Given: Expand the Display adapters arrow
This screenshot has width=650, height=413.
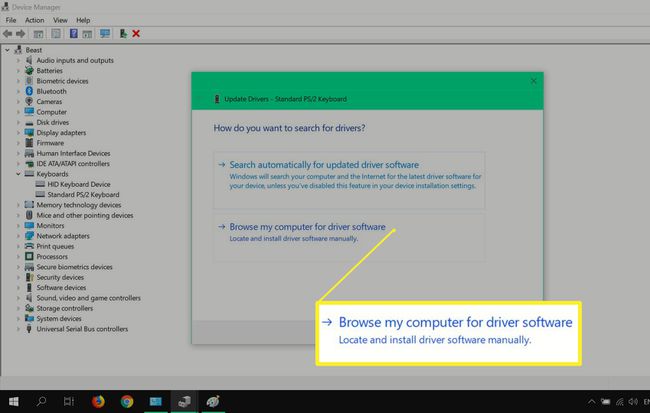Looking at the screenshot, I should [x=18, y=133].
